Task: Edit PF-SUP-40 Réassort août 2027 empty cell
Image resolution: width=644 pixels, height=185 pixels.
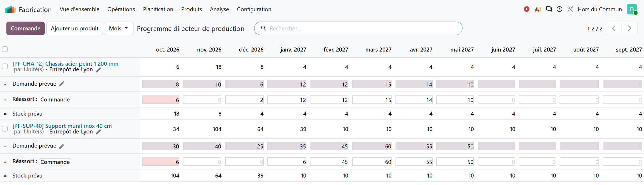Action: click(580, 162)
